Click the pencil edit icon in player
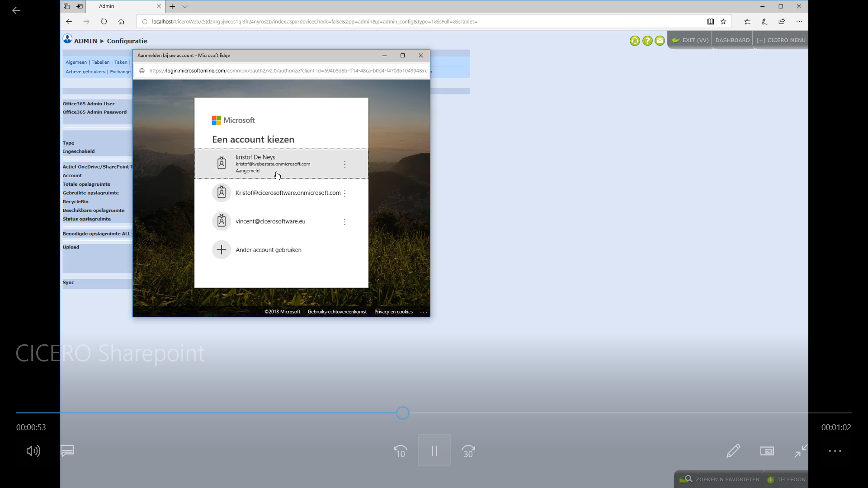The width and height of the screenshot is (868, 488). [x=733, y=451]
